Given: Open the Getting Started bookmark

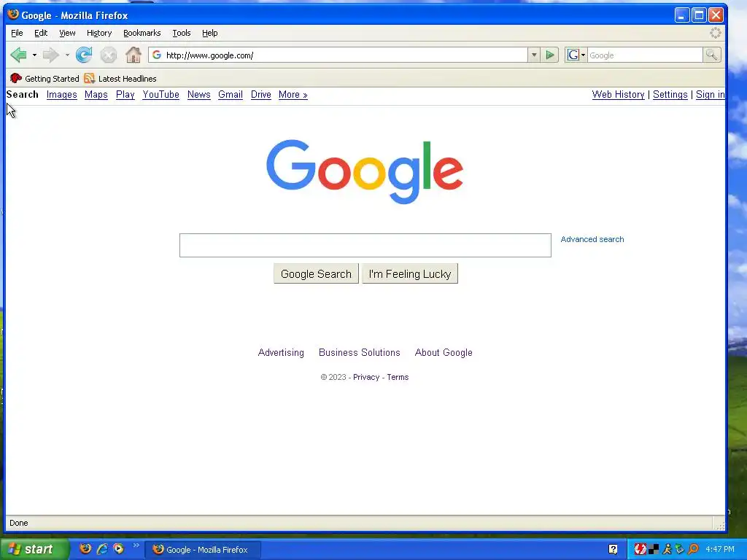Looking at the screenshot, I should 44,79.
